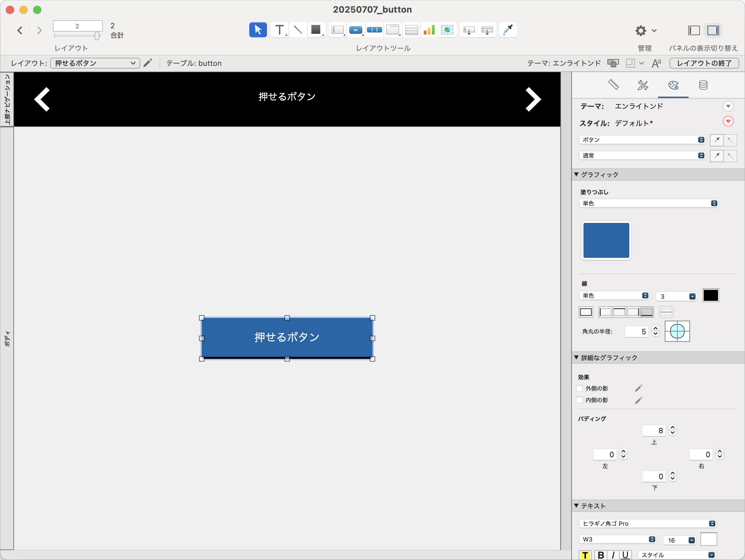Toggle the right border

[x=633, y=312]
